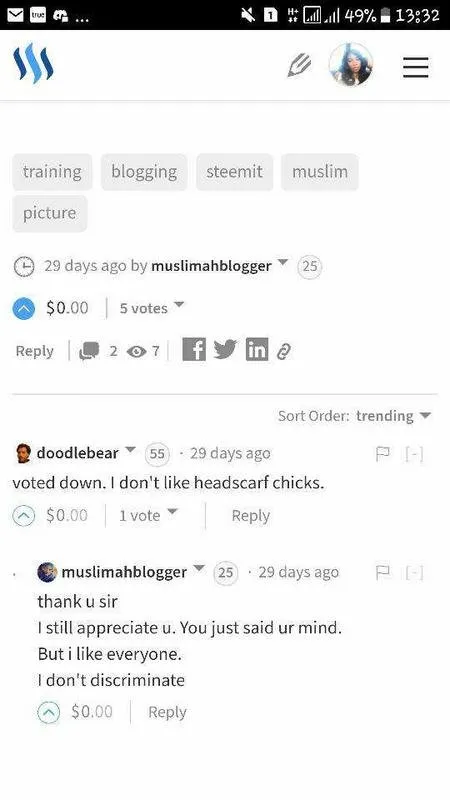
Task: Share post on Facebook
Action: (x=194, y=350)
